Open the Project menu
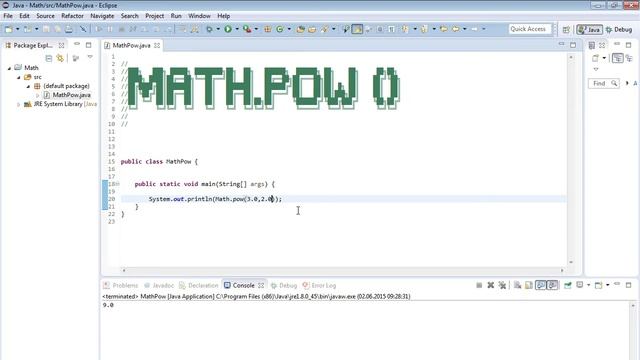Screen dimensions: 640x360 [x=155, y=16]
